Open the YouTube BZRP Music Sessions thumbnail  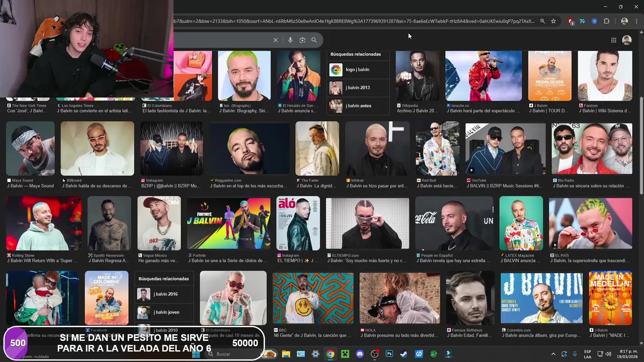pos(506,148)
